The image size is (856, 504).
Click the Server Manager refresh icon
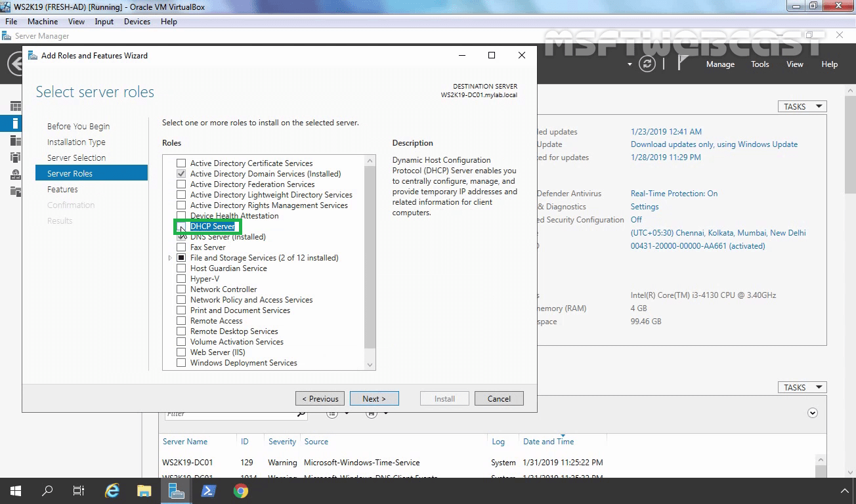coord(647,64)
